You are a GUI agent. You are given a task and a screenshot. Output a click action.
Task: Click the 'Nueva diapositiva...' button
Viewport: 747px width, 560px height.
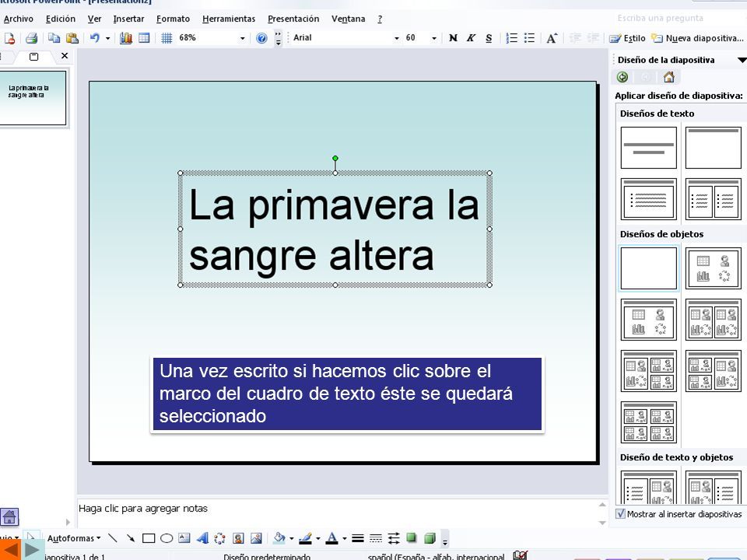coord(697,38)
